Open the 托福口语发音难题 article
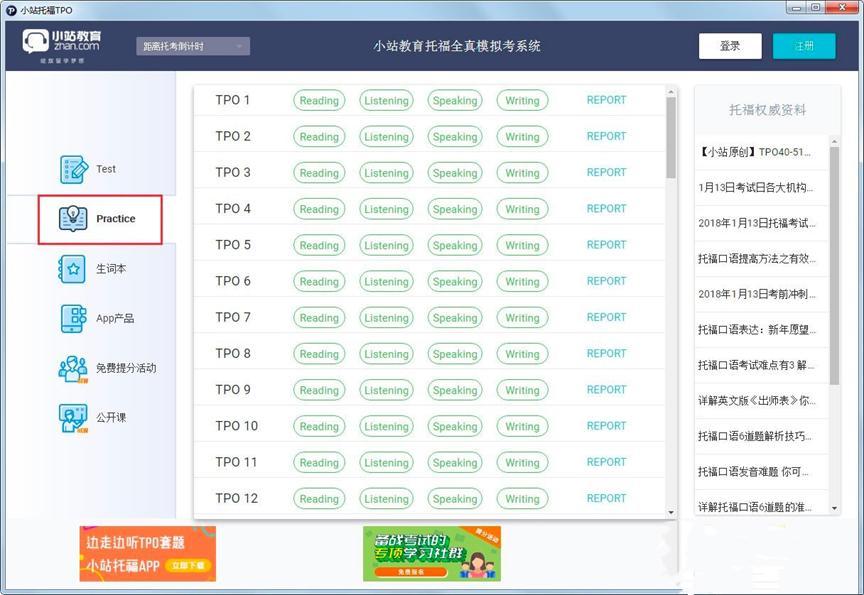Screen dimensions: 864x595 click(753, 472)
